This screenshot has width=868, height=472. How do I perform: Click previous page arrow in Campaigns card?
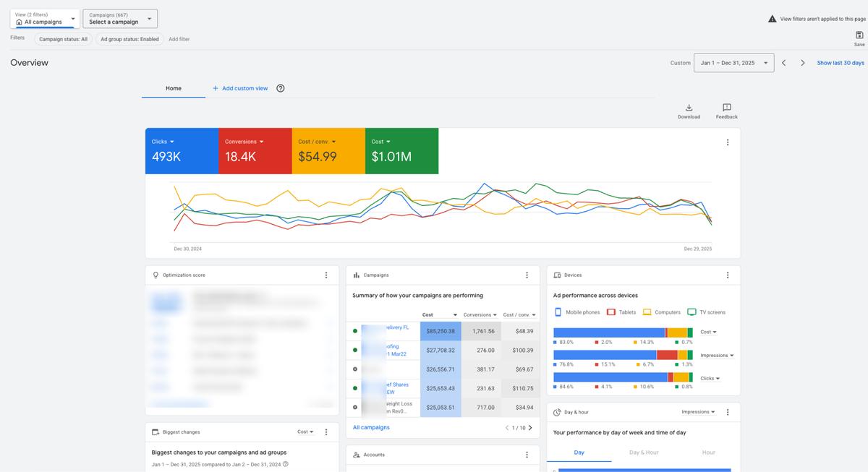507,428
